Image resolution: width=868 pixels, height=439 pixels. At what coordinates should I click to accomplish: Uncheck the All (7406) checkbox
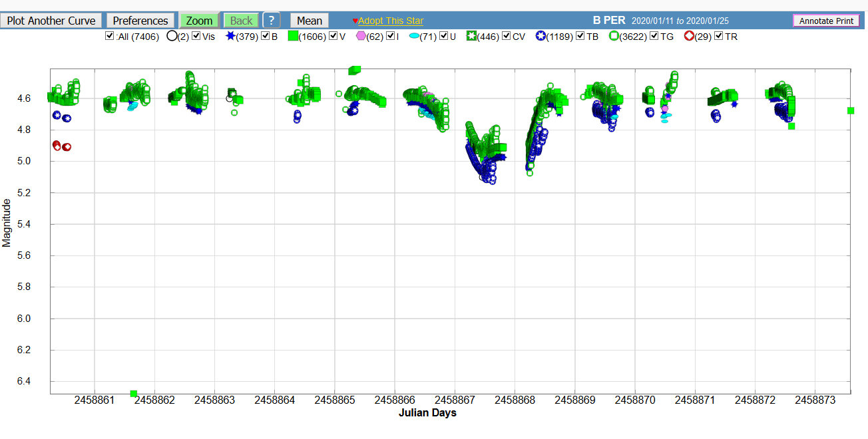(x=109, y=36)
